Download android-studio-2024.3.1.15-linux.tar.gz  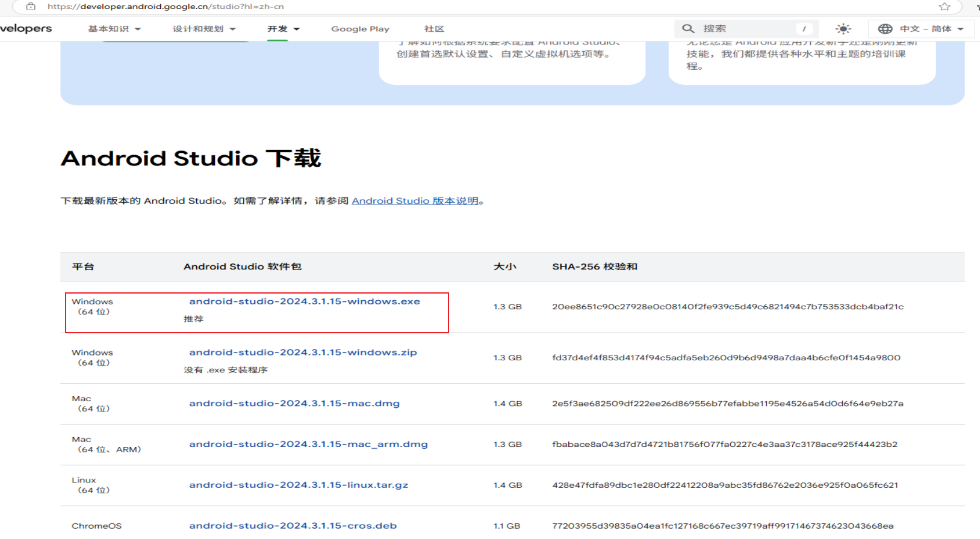tap(299, 485)
